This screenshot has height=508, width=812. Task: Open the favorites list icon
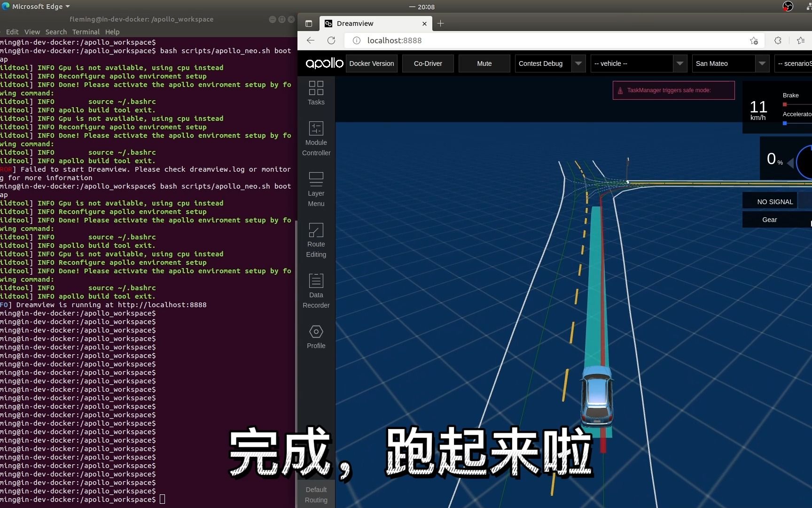pos(801,40)
